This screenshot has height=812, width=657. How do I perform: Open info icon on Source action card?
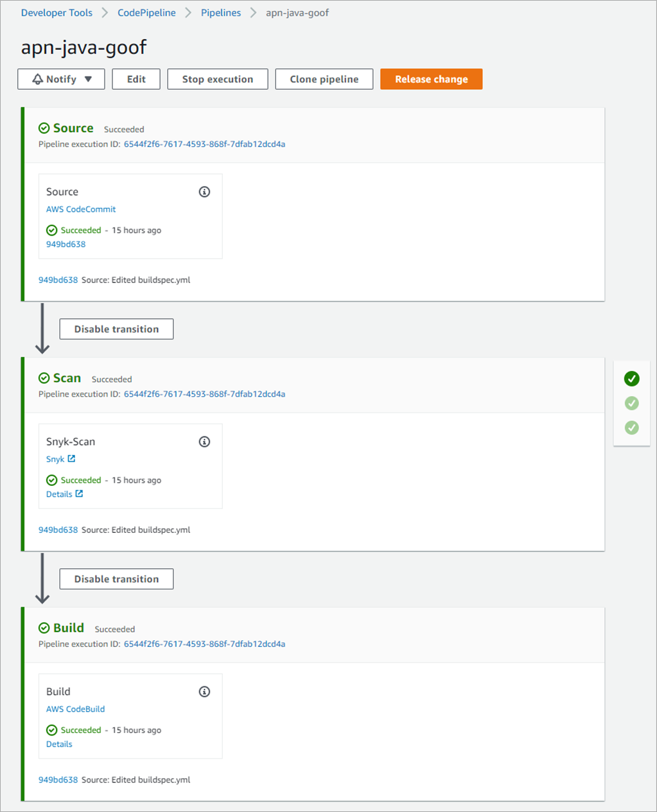pos(204,192)
